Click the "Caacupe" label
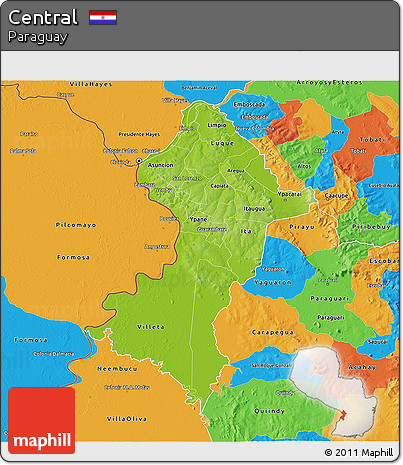Viewport: 403px width, 465px height. click(336, 196)
